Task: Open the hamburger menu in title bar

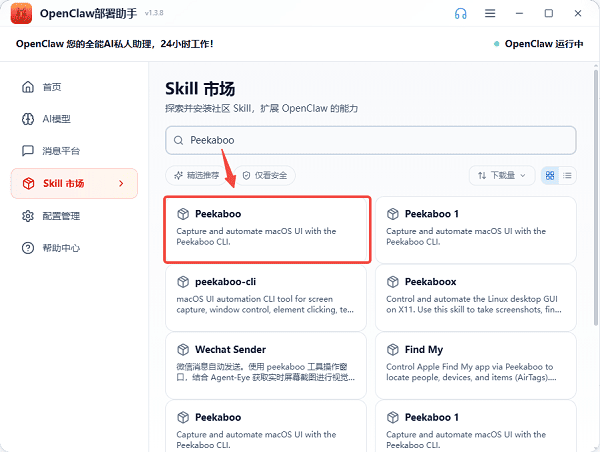Action: point(490,13)
